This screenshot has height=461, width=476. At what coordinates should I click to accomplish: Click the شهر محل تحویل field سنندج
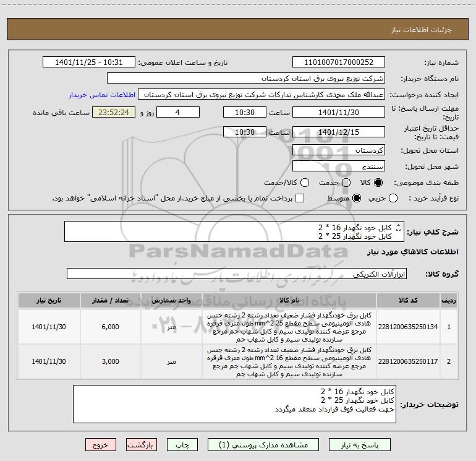click(x=339, y=166)
